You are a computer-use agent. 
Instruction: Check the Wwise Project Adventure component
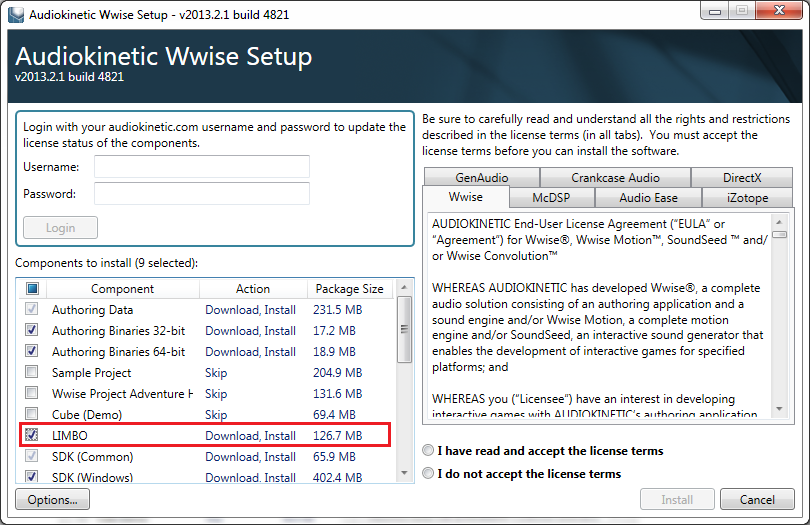tap(32, 393)
